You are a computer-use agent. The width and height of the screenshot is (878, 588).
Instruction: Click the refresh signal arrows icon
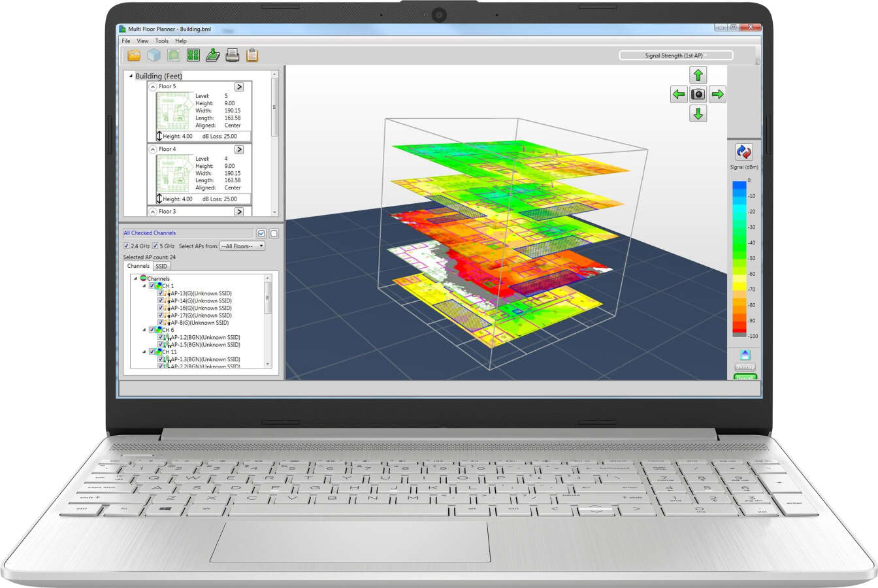[x=743, y=152]
